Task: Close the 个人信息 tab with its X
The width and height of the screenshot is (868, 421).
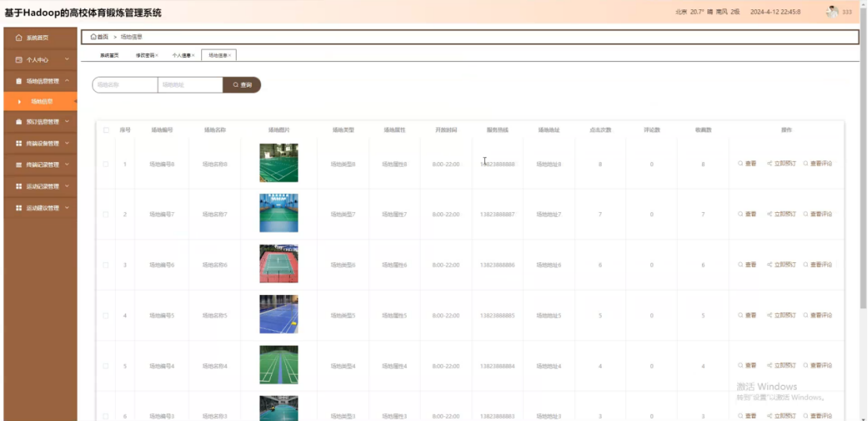Action: tap(193, 56)
